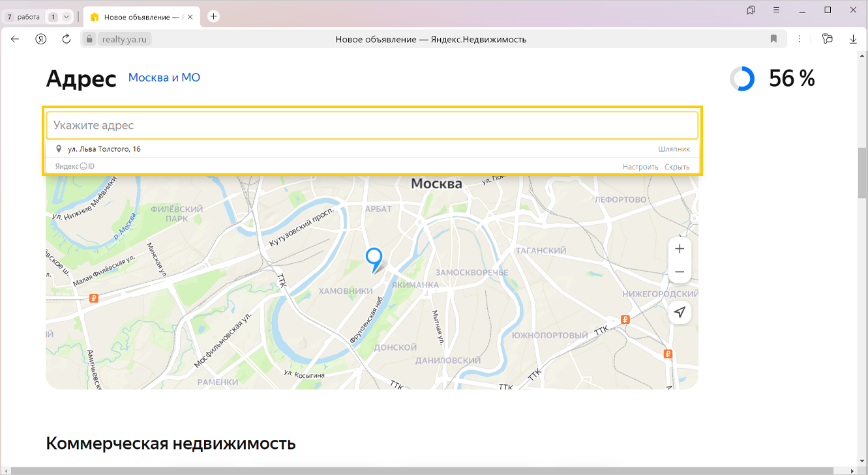
Task: Select suggested address ул. Льва Толстого, 16
Action: 104,149
